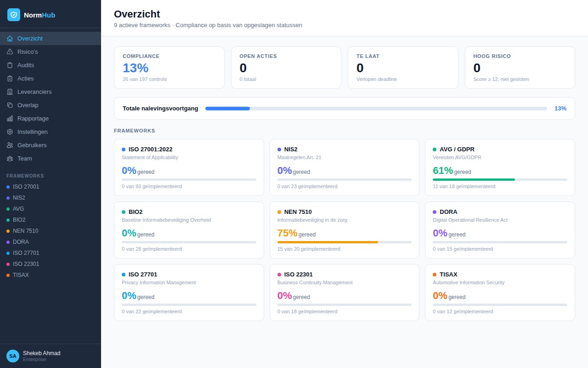The image size is (588, 368).
Task: Open DORA from the sidebar frameworks list
Action: click(x=51, y=242)
